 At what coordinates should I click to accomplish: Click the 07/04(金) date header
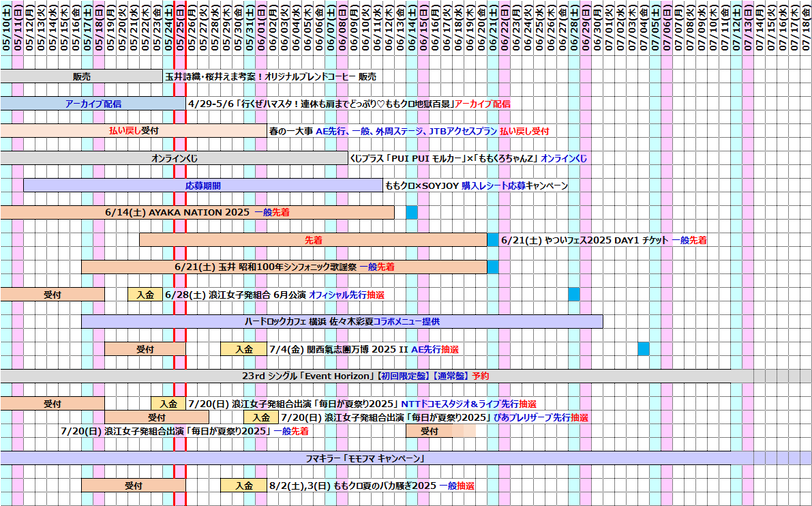[644, 27]
